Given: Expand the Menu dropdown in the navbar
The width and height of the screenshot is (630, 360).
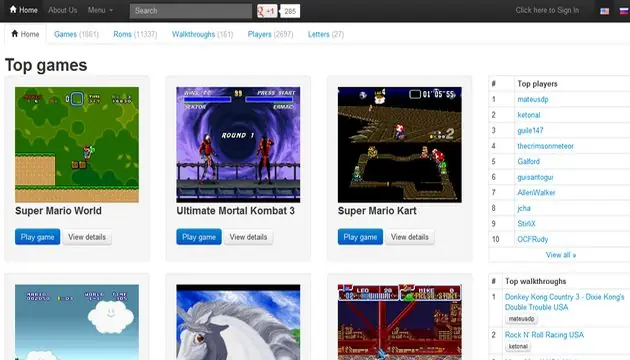Looking at the screenshot, I should (100, 10).
